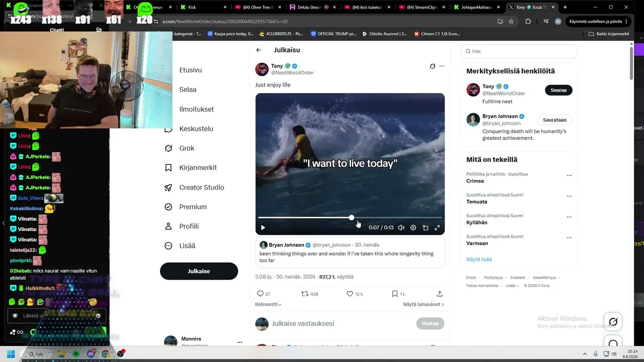The height and width of the screenshot is (362, 644).
Task: Follow Tony with the Seuraa button
Action: [x=558, y=90]
